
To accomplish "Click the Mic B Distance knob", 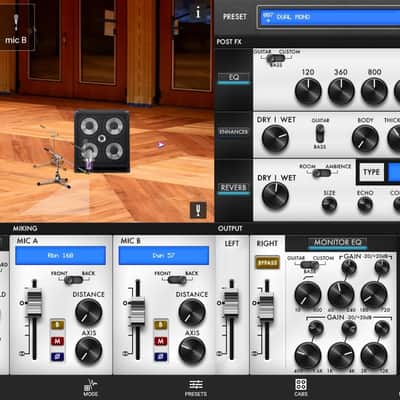I will 192,312.
